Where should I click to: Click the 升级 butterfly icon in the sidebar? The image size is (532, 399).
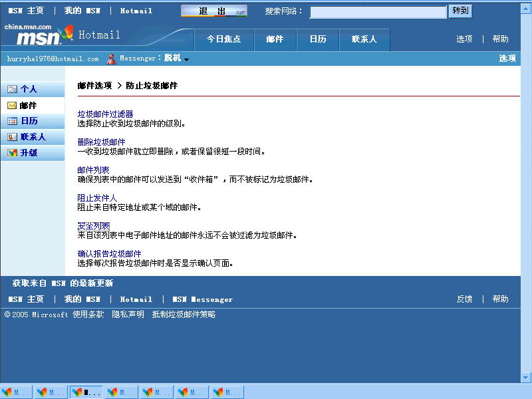[x=12, y=153]
